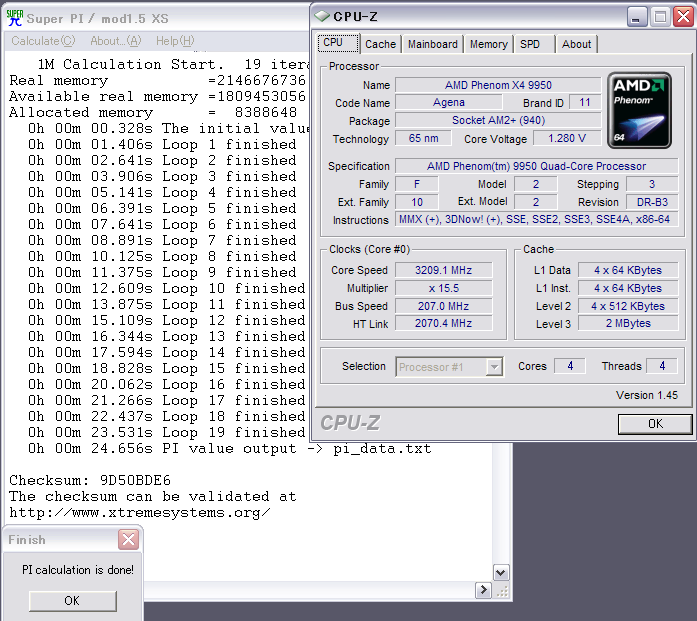Image resolution: width=697 pixels, height=621 pixels.
Task: Select the CPU tab in CPU-Z
Action: [338, 43]
